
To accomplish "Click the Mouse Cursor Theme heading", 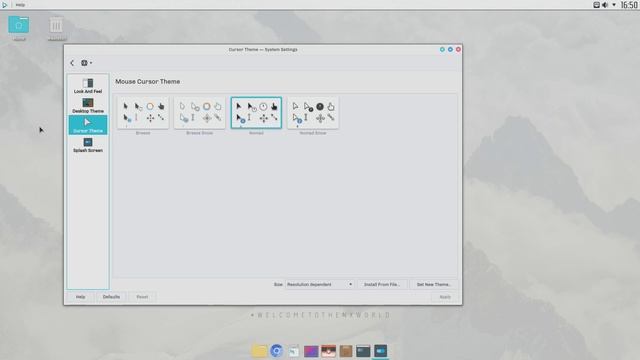I will click(148, 82).
